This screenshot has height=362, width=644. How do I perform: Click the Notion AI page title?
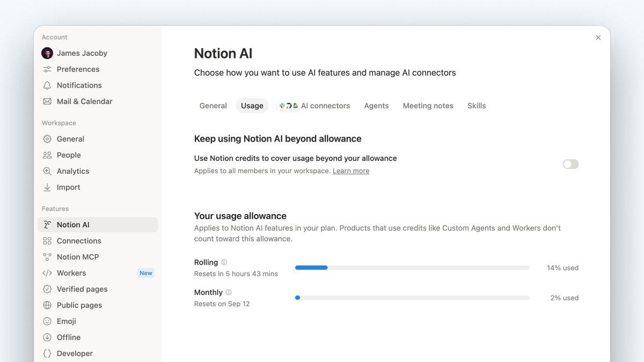point(223,54)
